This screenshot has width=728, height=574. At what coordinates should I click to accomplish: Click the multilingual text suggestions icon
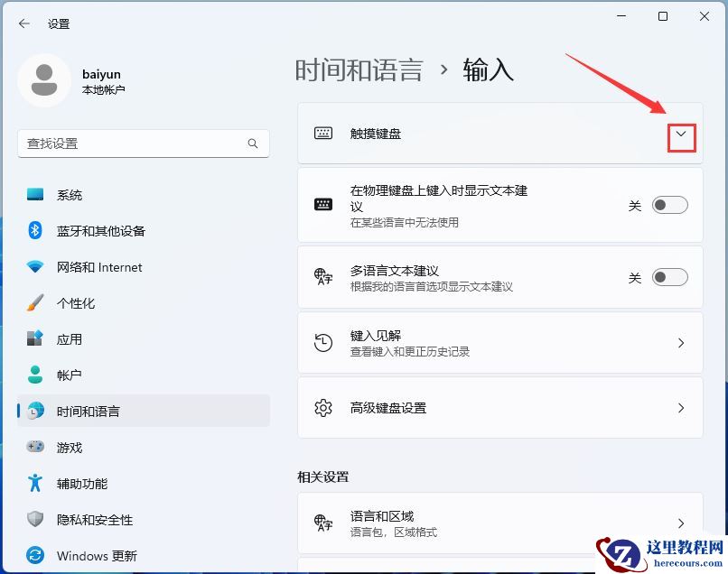[x=324, y=277]
